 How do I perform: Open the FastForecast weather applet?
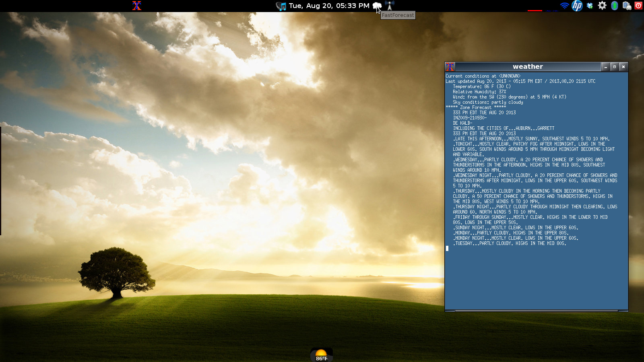[x=377, y=5]
